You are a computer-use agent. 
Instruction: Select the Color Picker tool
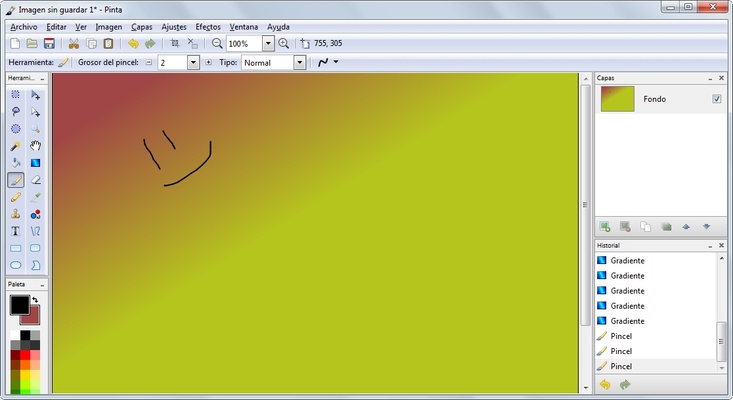pos(36,197)
